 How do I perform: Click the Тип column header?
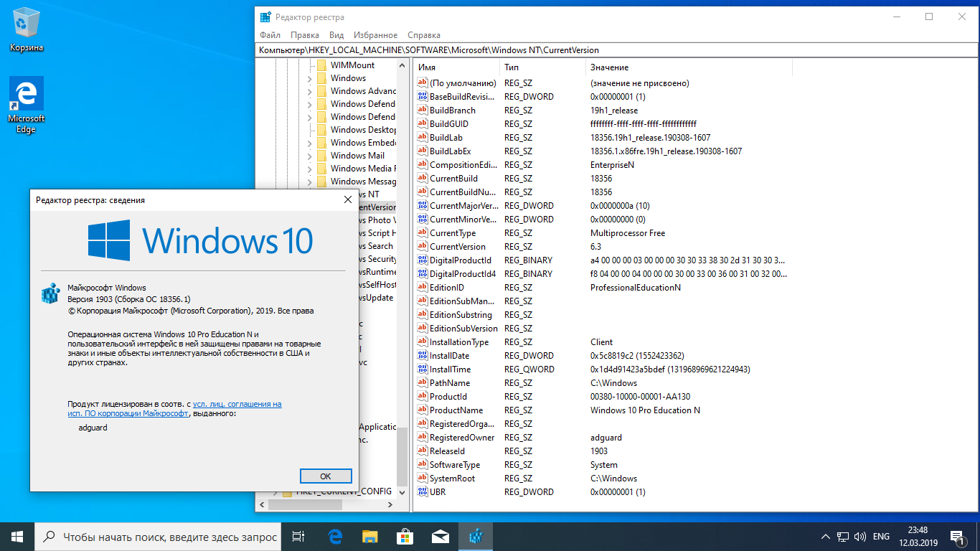click(x=543, y=67)
